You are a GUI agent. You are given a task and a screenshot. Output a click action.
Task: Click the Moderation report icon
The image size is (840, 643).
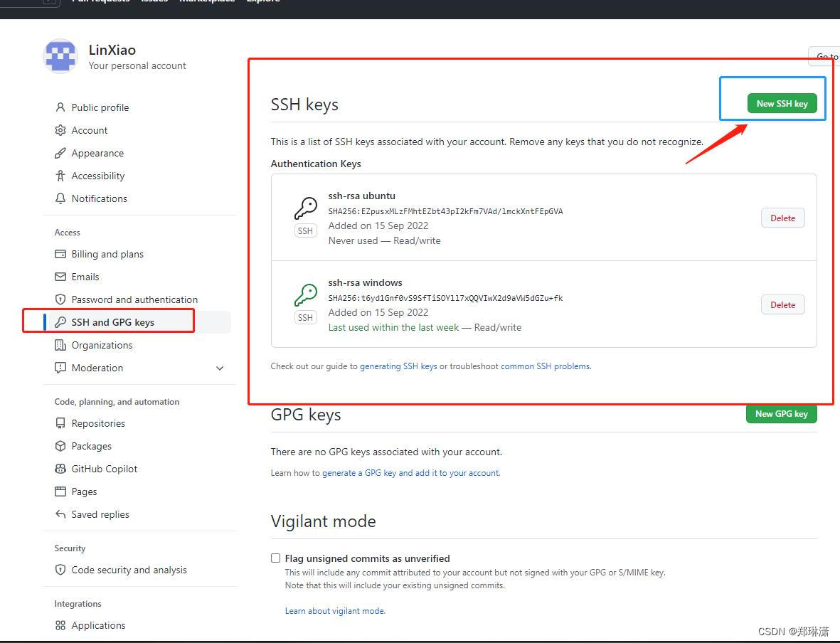point(60,368)
